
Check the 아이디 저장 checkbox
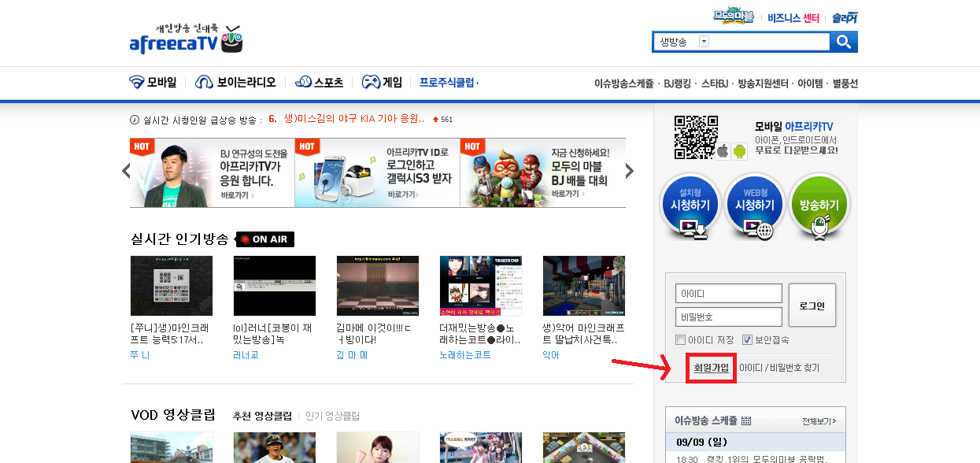[x=681, y=340]
